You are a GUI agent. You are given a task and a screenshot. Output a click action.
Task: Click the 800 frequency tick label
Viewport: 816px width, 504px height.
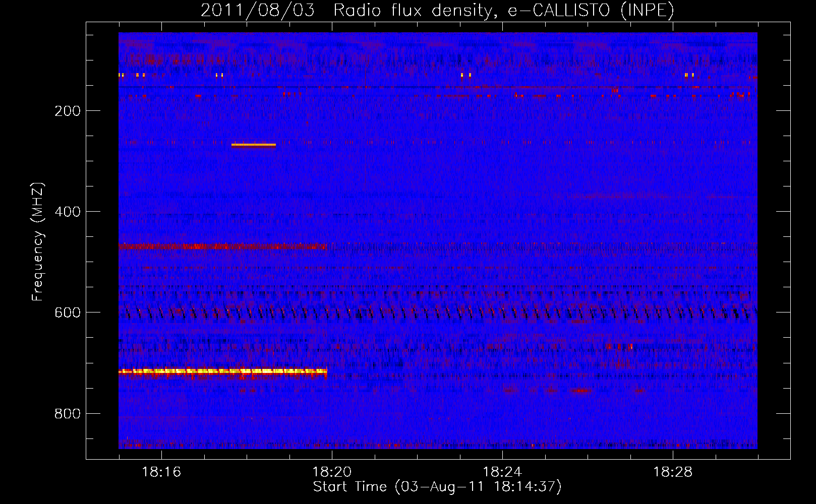pyautogui.click(x=68, y=414)
